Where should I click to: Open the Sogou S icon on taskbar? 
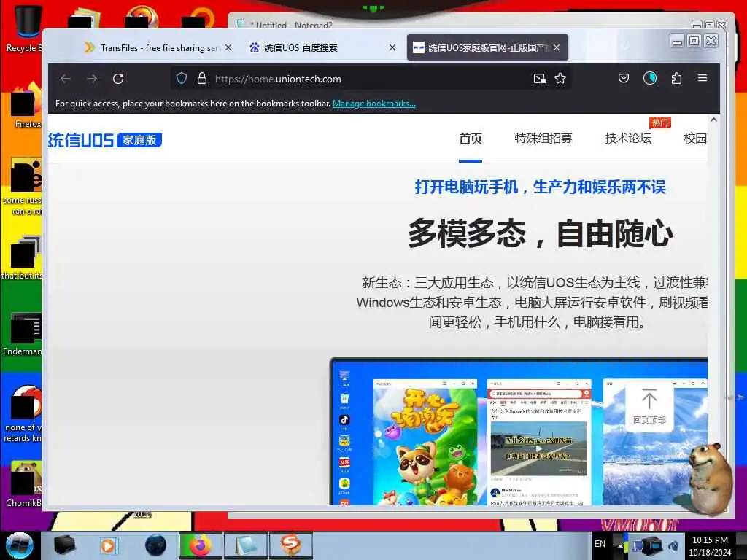(290, 545)
